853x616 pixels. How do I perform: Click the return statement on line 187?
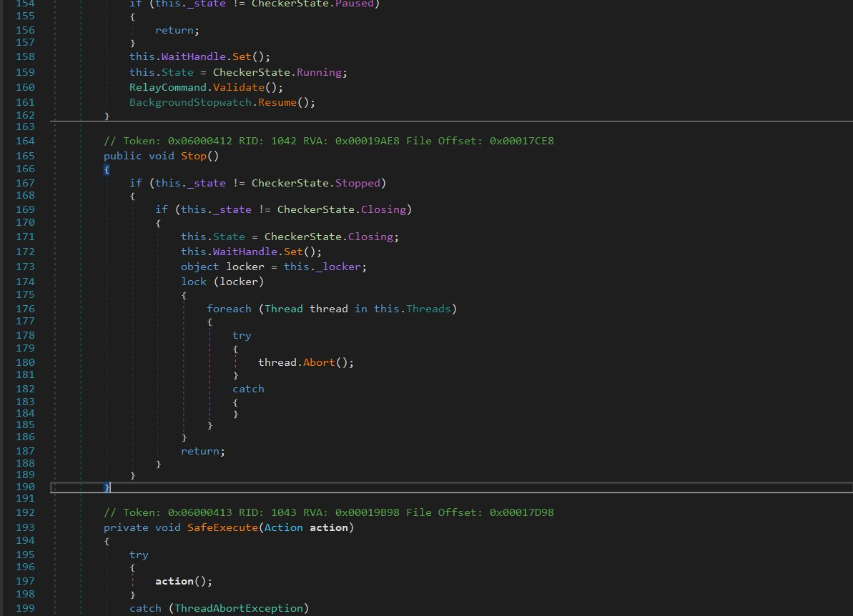click(200, 451)
